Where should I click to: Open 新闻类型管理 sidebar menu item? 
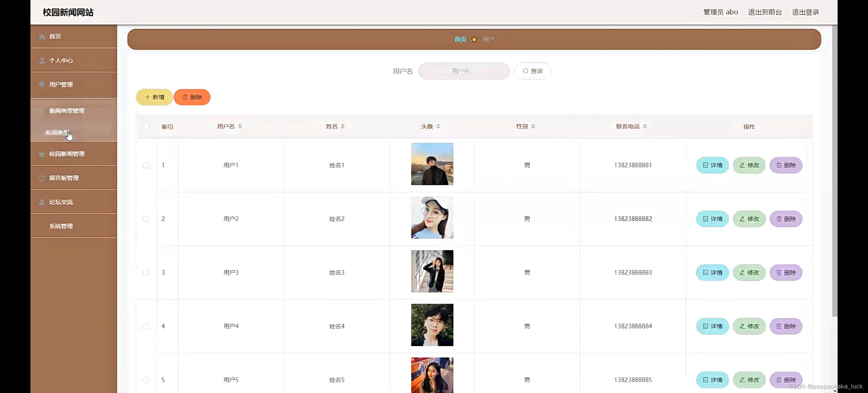[66, 110]
